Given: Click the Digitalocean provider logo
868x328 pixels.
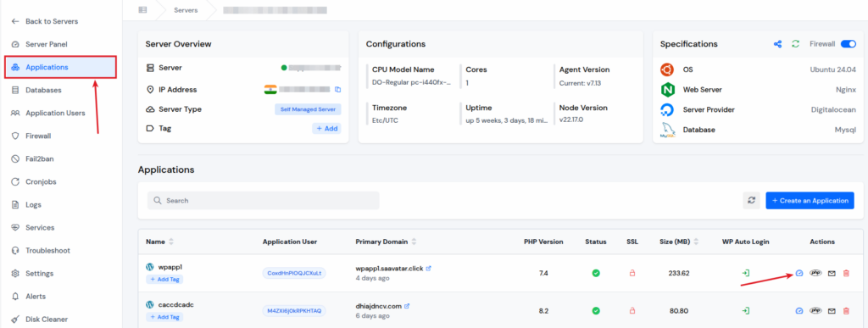Looking at the screenshot, I should tap(667, 109).
